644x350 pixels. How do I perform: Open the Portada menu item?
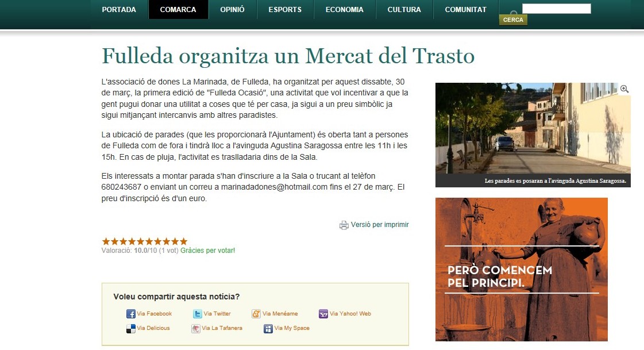[x=119, y=9]
